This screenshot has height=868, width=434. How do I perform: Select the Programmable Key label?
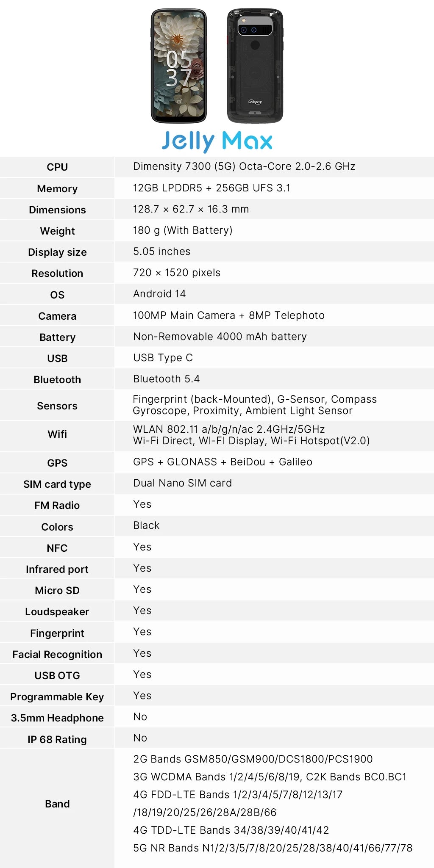[57, 697]
